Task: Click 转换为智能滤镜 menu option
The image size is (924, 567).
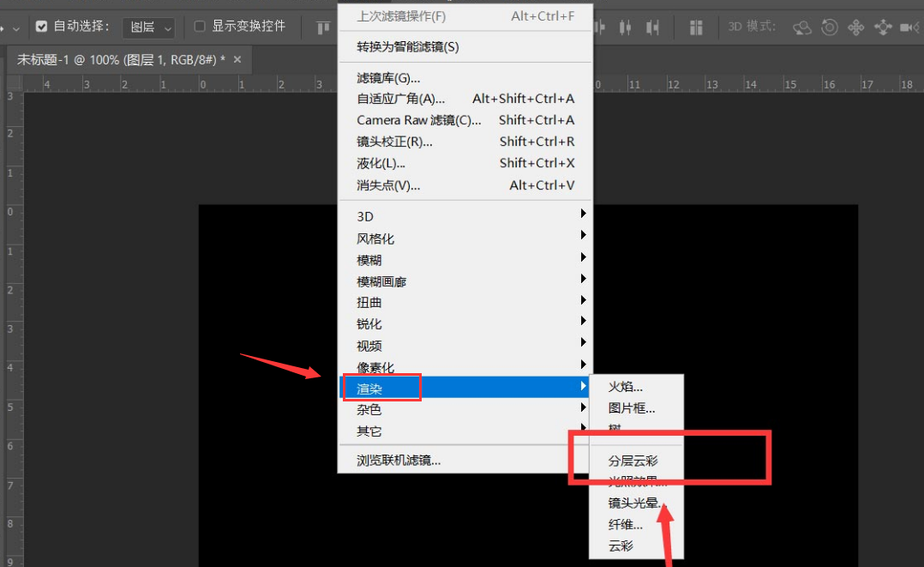Action: point(407,46)
